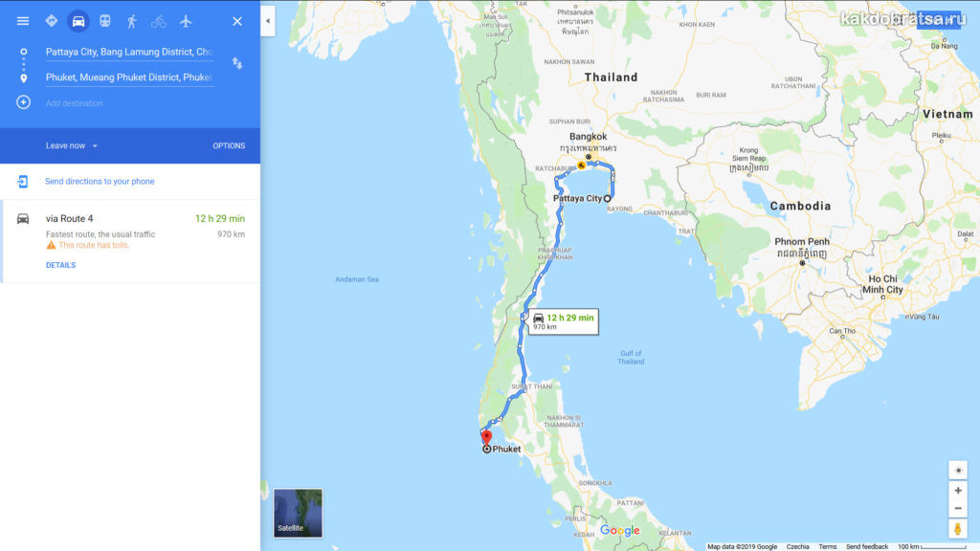This screenshot has width=980, height=551.
Task: Select flights travel mode
Action: [x=186, y=21]
